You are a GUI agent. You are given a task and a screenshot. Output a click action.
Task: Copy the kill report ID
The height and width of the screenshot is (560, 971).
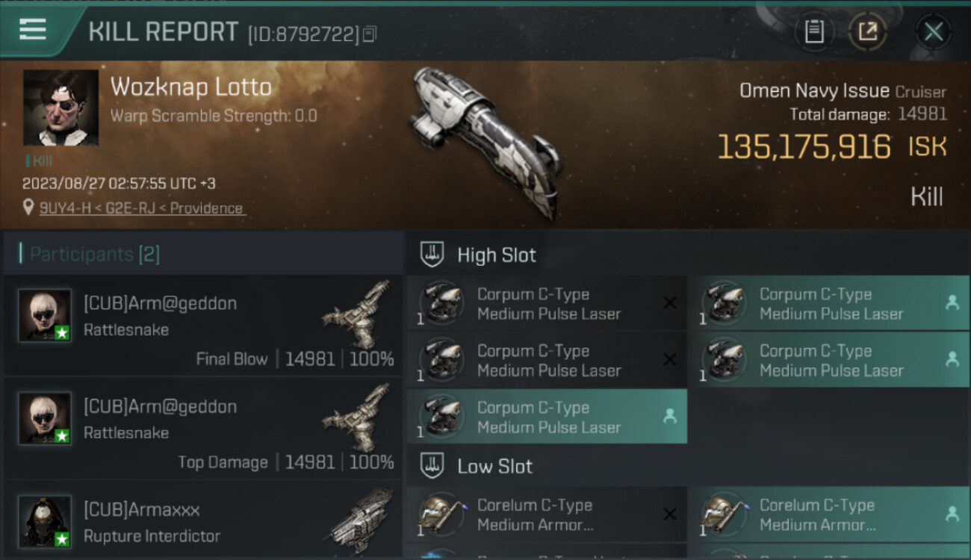(x=370, y=34)
